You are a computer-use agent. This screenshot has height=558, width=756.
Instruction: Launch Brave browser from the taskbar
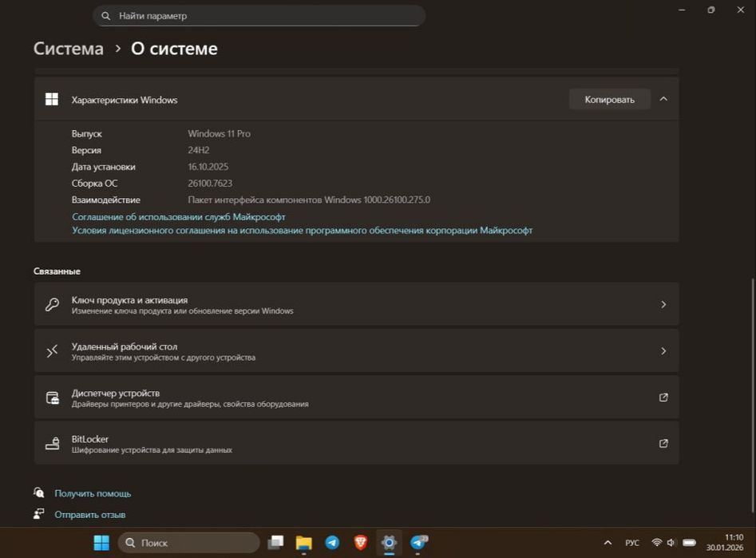361,543
